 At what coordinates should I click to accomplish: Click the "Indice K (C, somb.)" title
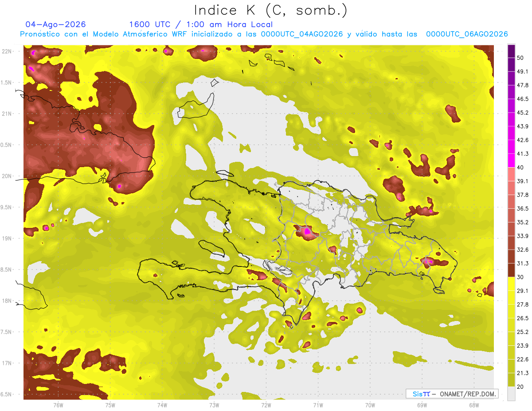pos(271,11)
